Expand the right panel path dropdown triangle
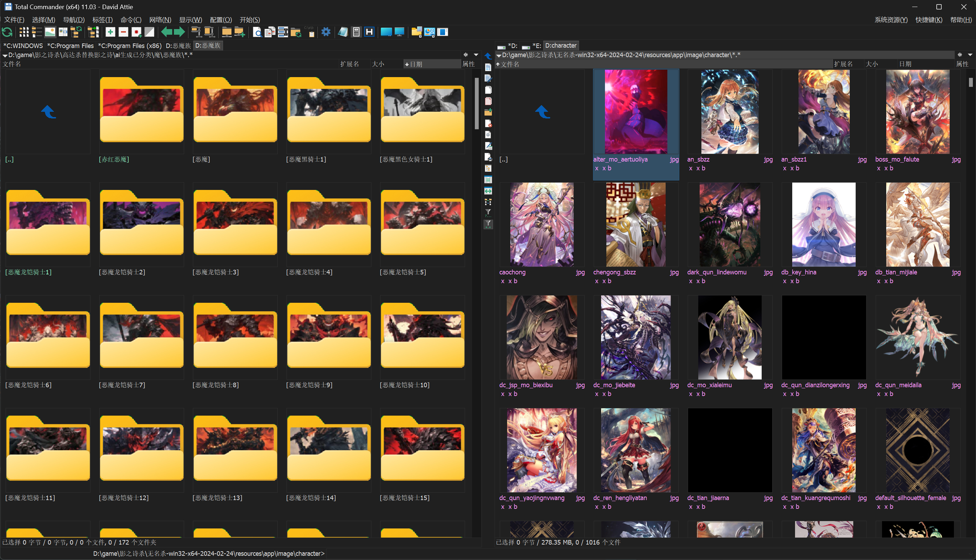Viewport: 976px width, 560px height. coord(499,55)
